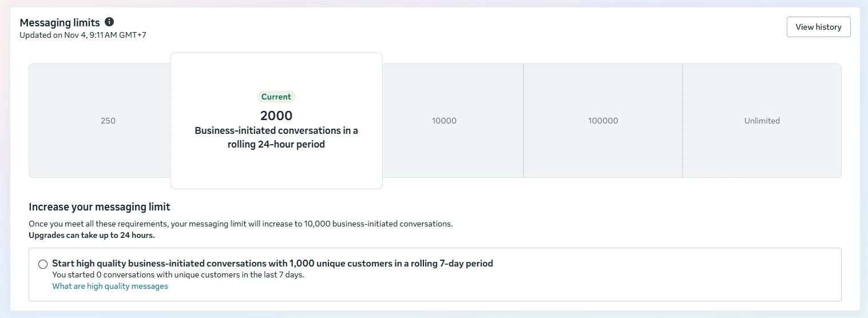Click 'You started 0 conversations' status text
868x318 pixels.
178,275
